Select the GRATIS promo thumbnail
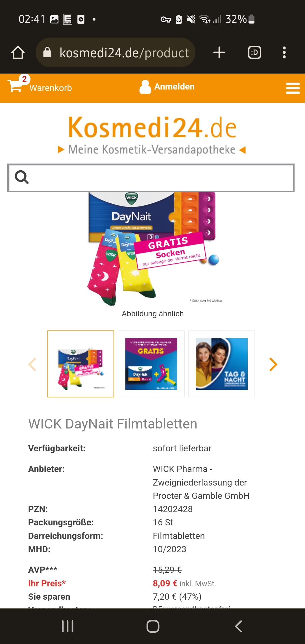The width and height of the screenshot is (305, 644). pos(151,364)
